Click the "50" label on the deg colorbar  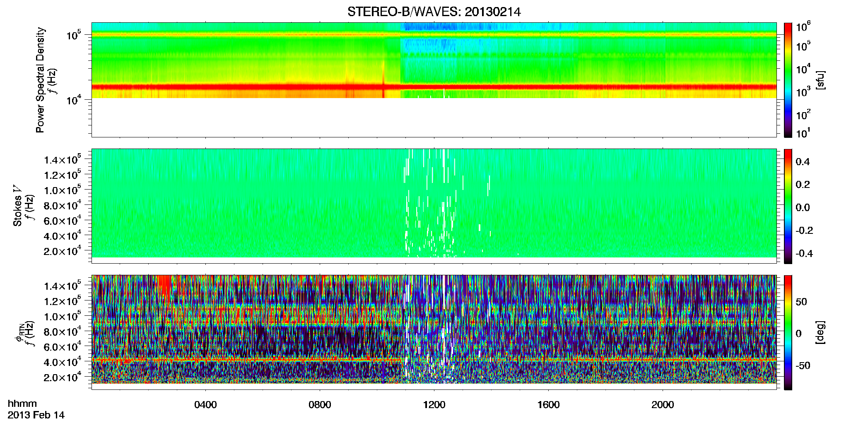click(801, 302)
